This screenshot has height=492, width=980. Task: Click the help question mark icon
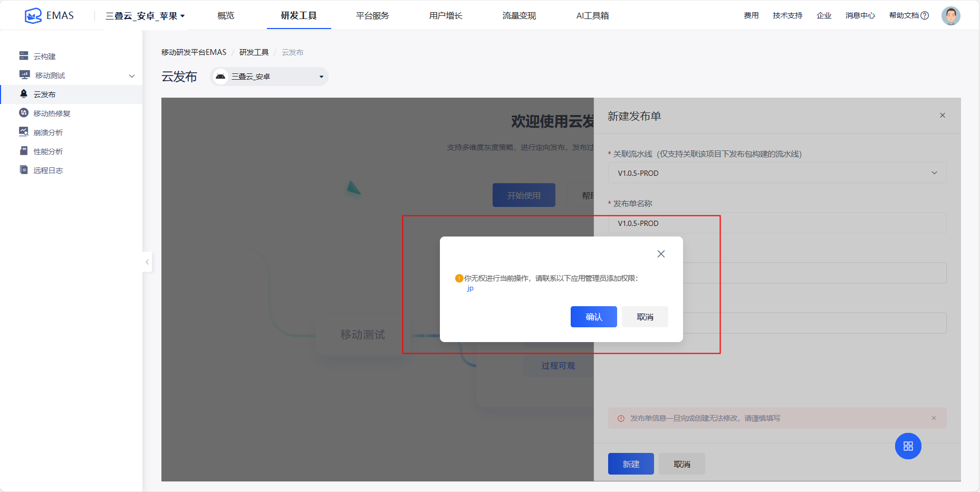[x=925, y=16]
